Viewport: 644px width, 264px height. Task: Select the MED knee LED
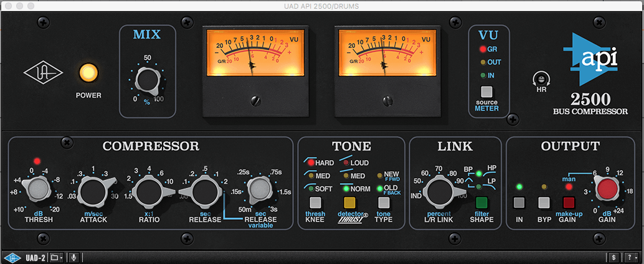pyautogui.click(x=311, y=176)
